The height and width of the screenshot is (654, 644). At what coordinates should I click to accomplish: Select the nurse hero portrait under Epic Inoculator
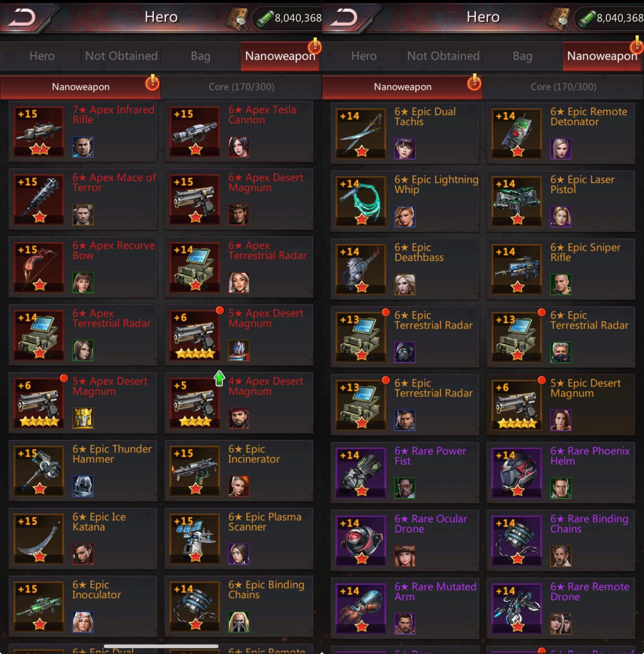[83, 622]
